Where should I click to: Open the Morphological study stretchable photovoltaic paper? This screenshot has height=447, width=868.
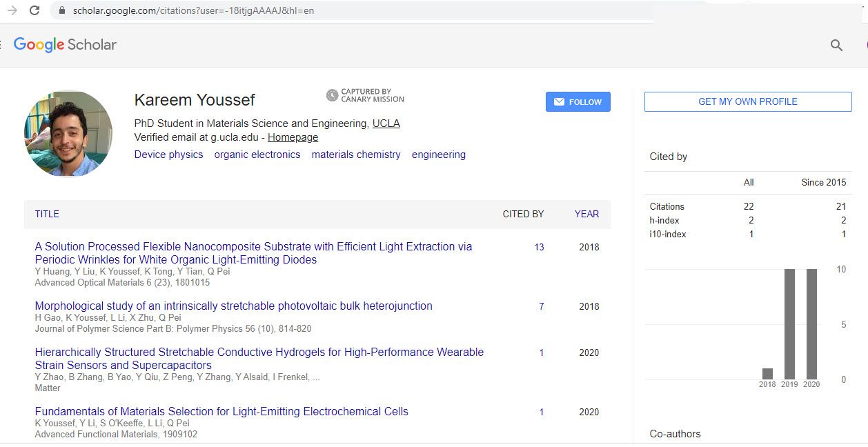[234, 306]
